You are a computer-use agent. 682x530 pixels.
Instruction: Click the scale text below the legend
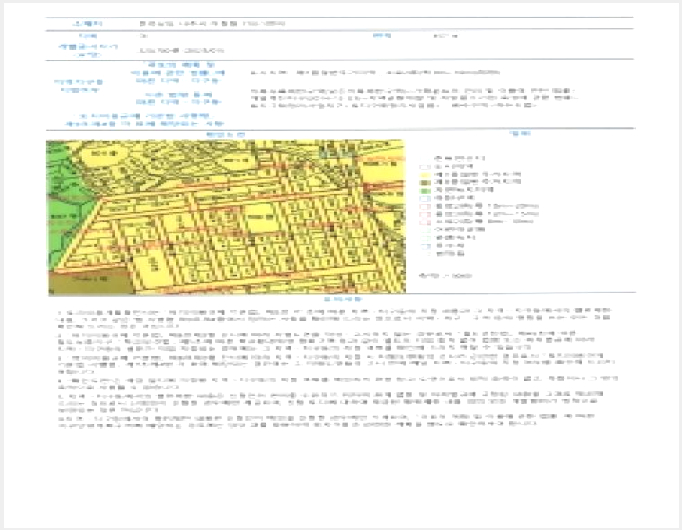pyautogui.click(x=445, y=276)
